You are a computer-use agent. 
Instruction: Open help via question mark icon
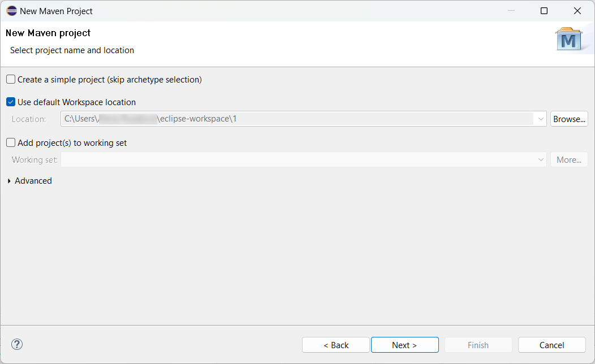pyautogui.click(x=17, y=345)
